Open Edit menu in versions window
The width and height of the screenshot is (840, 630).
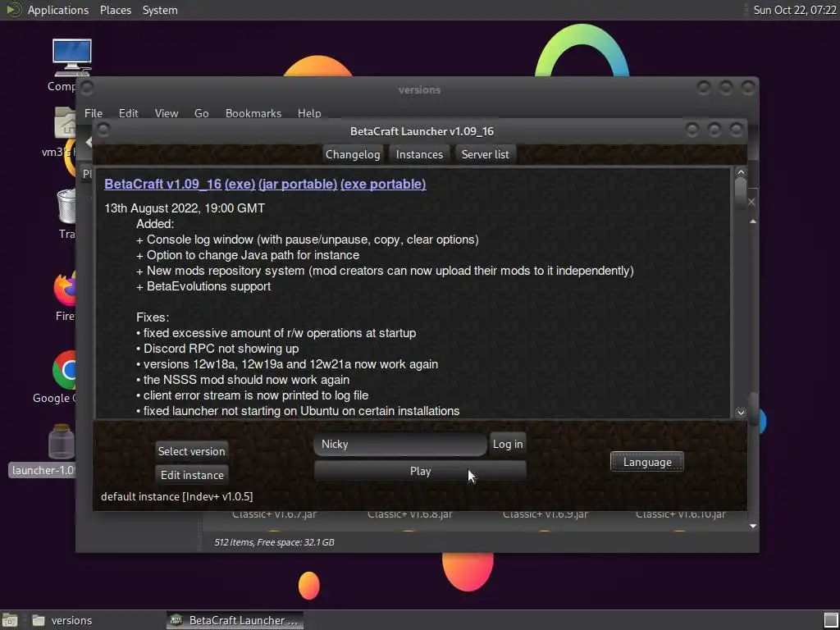(128, 113)
